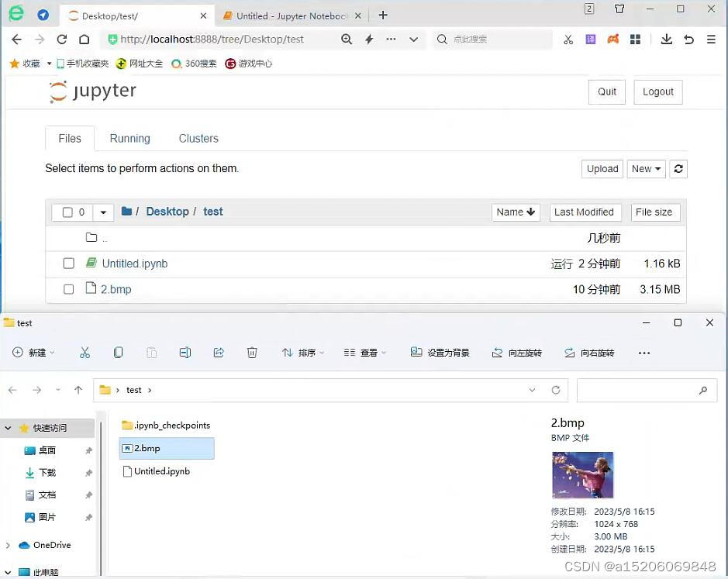Open the browser downloads icon

(x=666, y=40)
